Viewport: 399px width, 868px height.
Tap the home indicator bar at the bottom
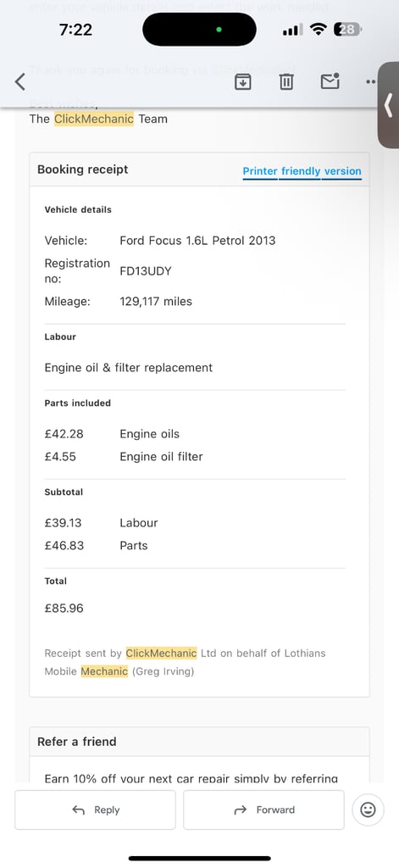pos(200,859)
